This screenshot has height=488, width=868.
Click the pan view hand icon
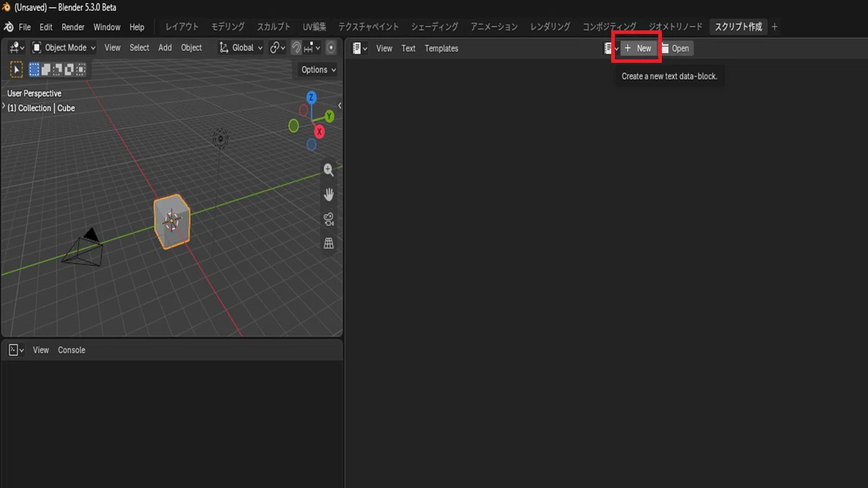click(328, 194)
